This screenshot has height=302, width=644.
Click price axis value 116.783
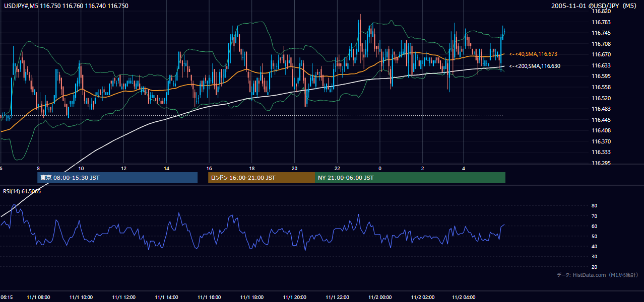(x=601, y=22)
